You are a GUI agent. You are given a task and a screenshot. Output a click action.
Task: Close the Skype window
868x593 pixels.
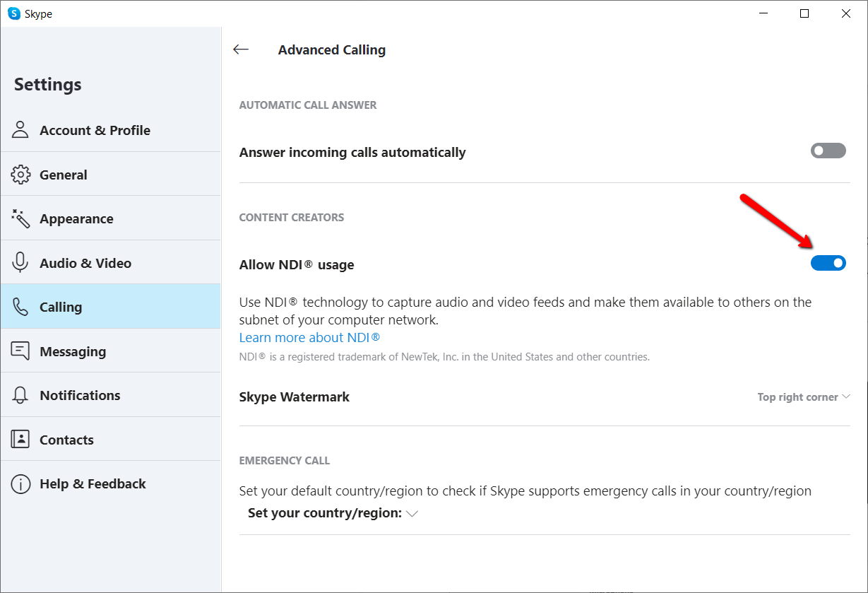[846, 13]
